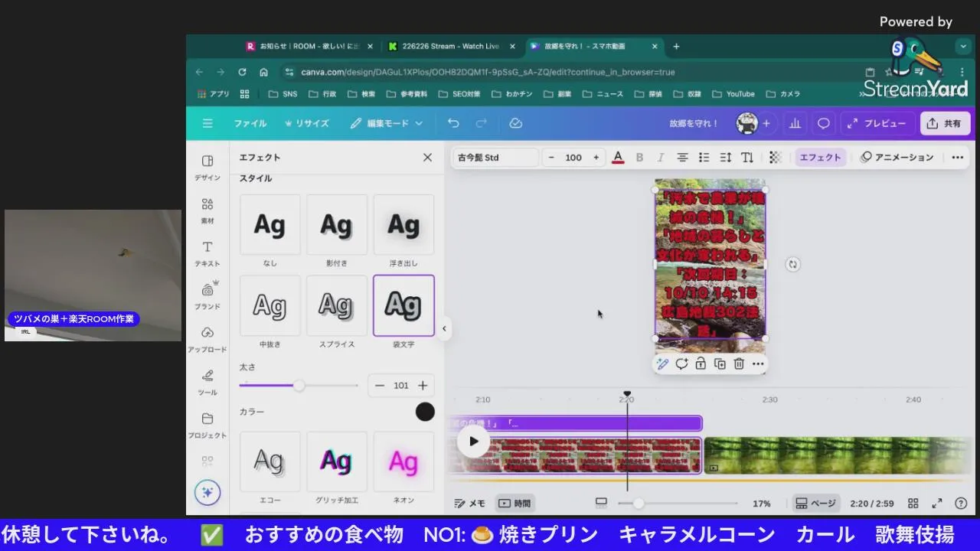
Task: Redo the last edit
Action: pos(482,123)
